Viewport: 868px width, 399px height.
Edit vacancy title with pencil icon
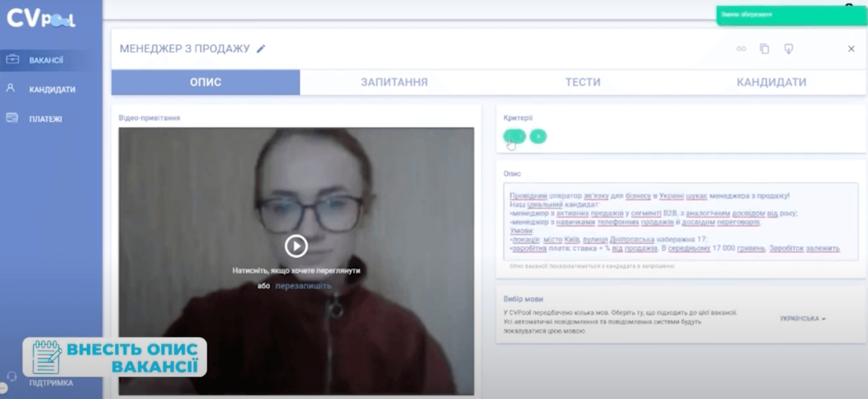coord(261,49)
